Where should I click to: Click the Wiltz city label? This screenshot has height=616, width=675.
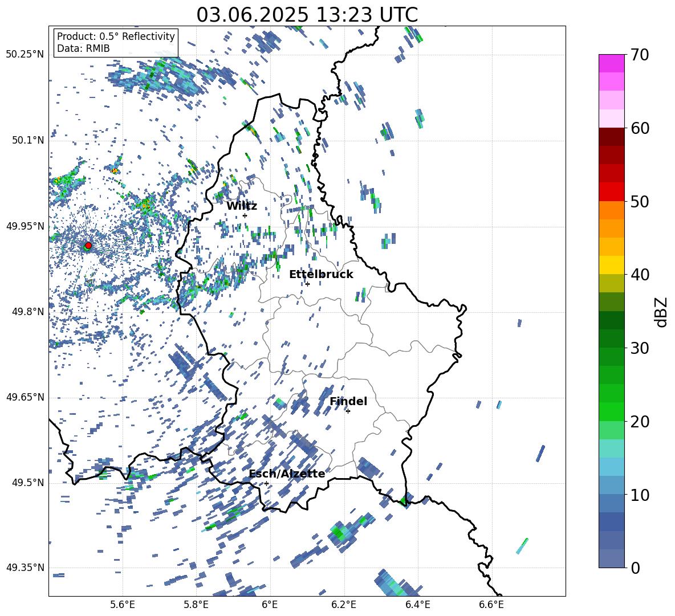242,206
